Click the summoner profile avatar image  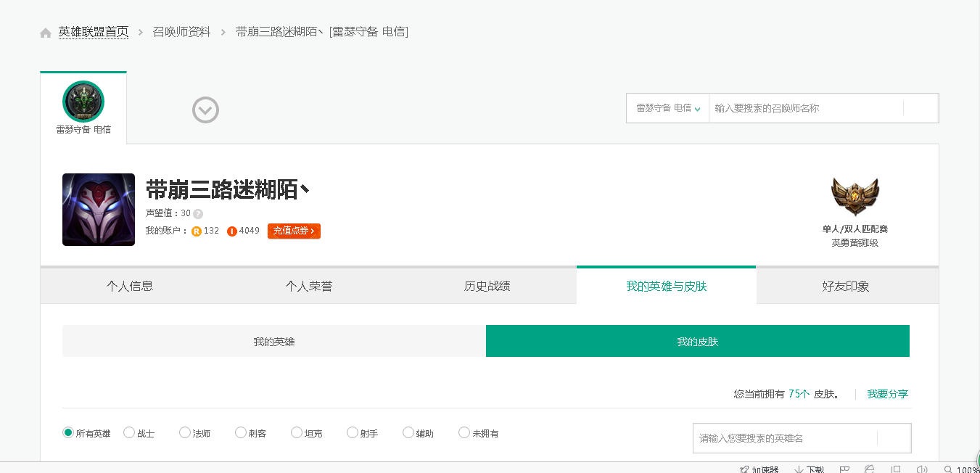(x=99, y=210)
